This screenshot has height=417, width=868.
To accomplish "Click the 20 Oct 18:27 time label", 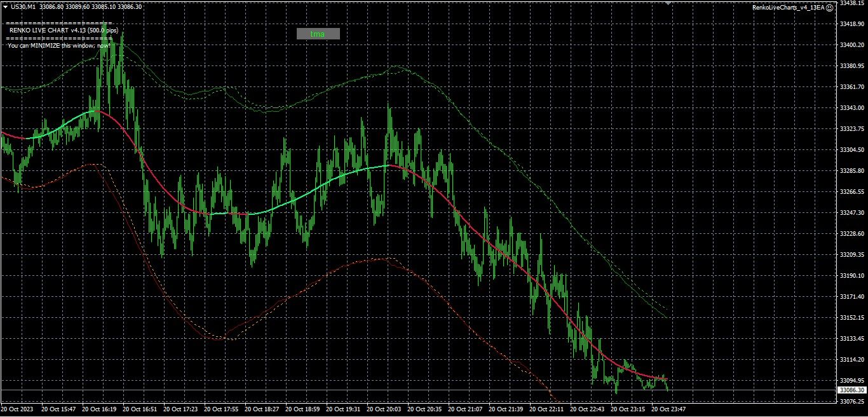I will tap(262, 410).
